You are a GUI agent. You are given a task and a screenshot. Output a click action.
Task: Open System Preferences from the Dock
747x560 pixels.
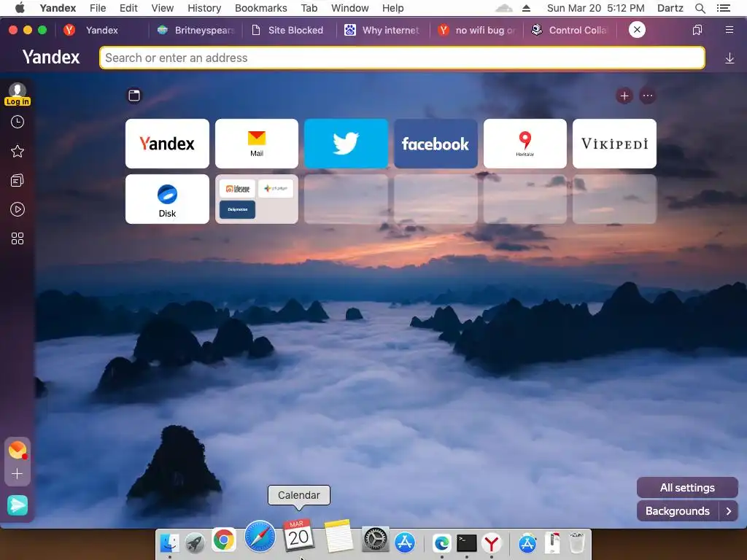(376, 540)
